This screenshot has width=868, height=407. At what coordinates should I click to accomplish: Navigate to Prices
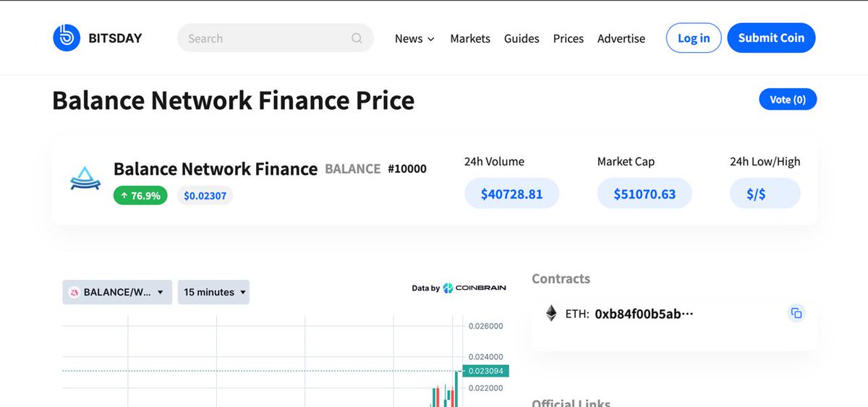click(569, 38)
